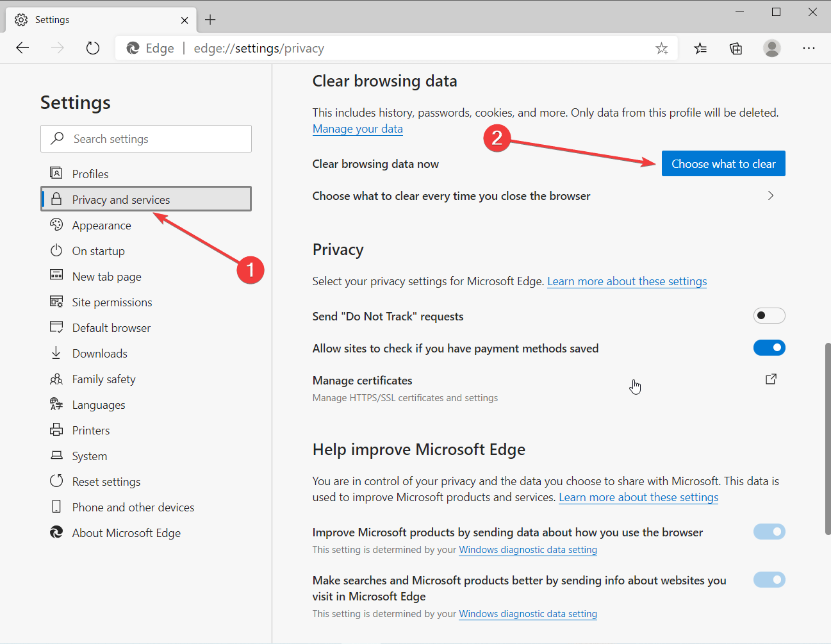
Task: Open the first Windows diagnostic data setting link
Action: coord(528,550)
